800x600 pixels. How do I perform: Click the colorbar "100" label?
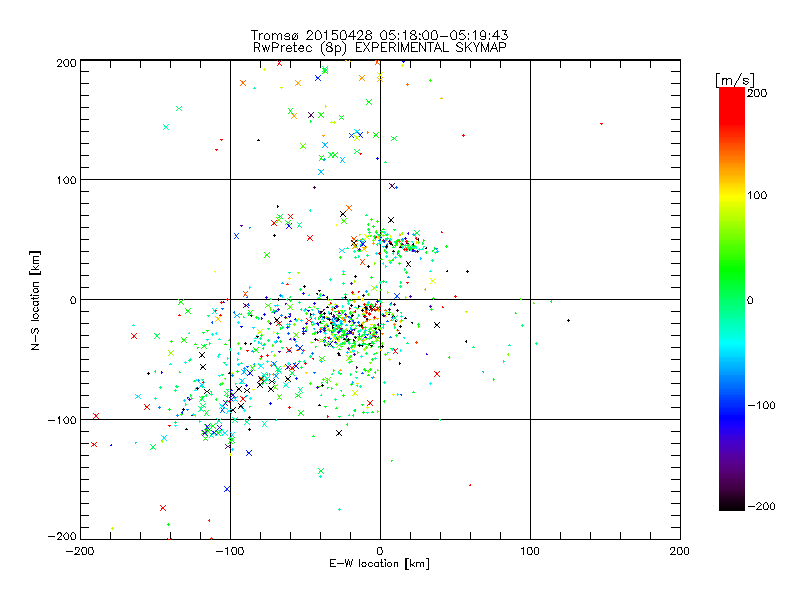tap(757, 195)
